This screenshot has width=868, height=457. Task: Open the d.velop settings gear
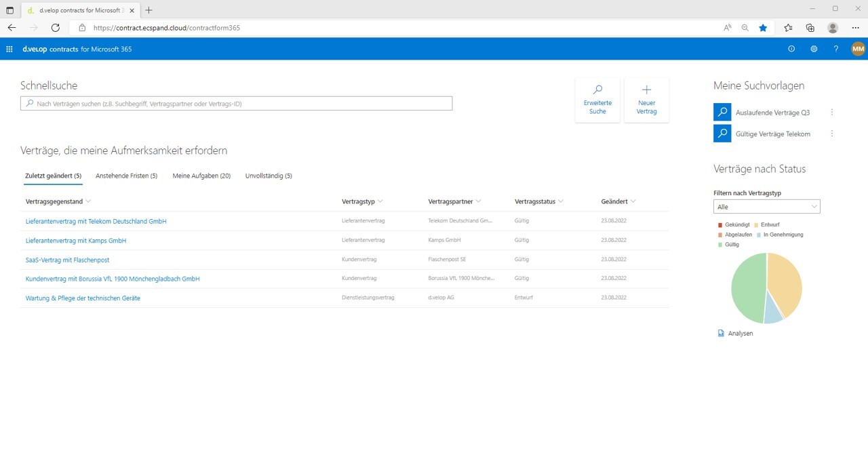814,49
